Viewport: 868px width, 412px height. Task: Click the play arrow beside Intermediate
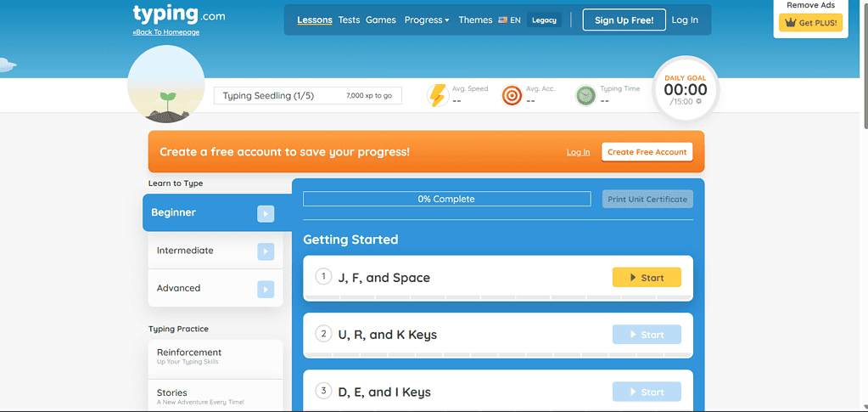coord(266,251)
